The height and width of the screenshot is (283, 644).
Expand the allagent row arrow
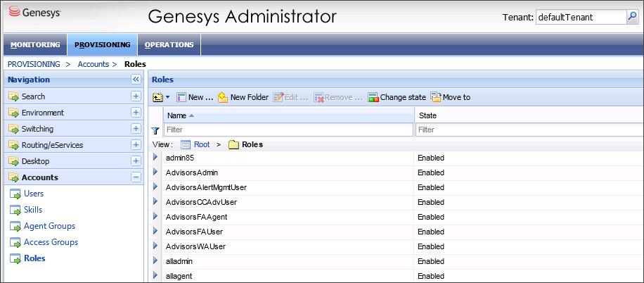[x=155, y=275]
